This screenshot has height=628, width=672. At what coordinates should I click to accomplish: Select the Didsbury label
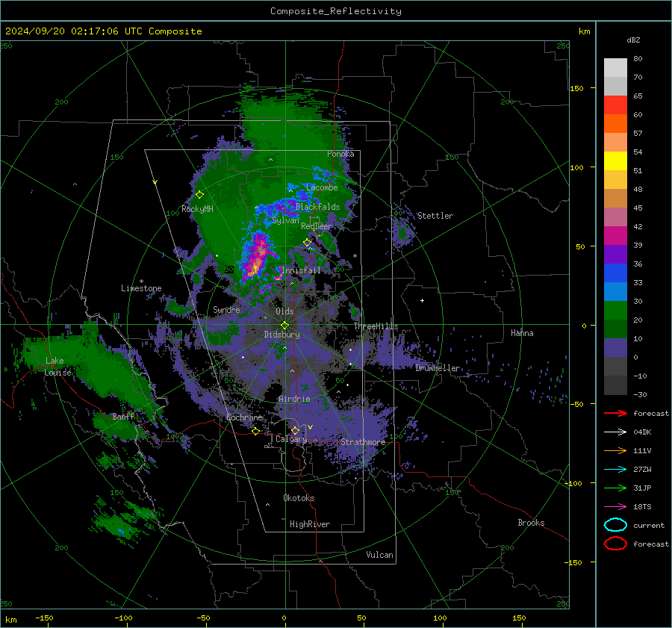click(x=282, y=335)
